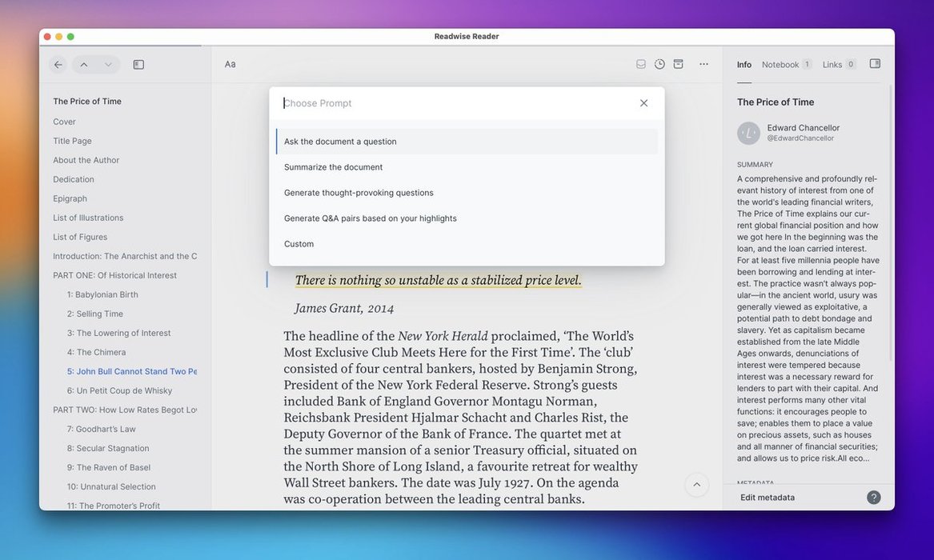Image resolution: width=934 pixels, height=560 pixels.
Task: Open the Epigraph section
Action: tap(70, 198)
